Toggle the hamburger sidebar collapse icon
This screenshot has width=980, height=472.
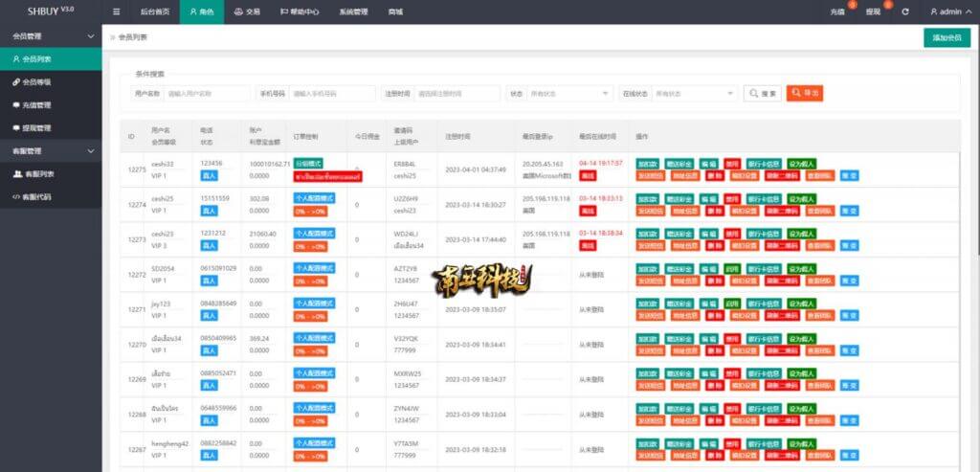tap(116, 11)
